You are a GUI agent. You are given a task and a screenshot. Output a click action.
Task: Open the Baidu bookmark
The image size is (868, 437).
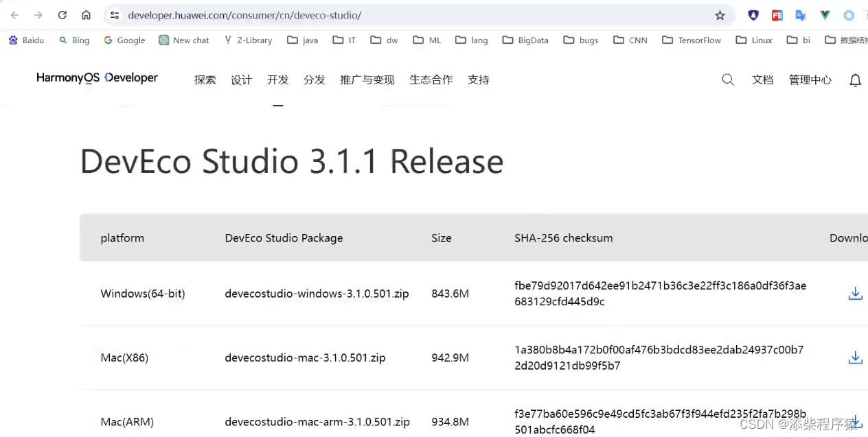coord(26,40)
